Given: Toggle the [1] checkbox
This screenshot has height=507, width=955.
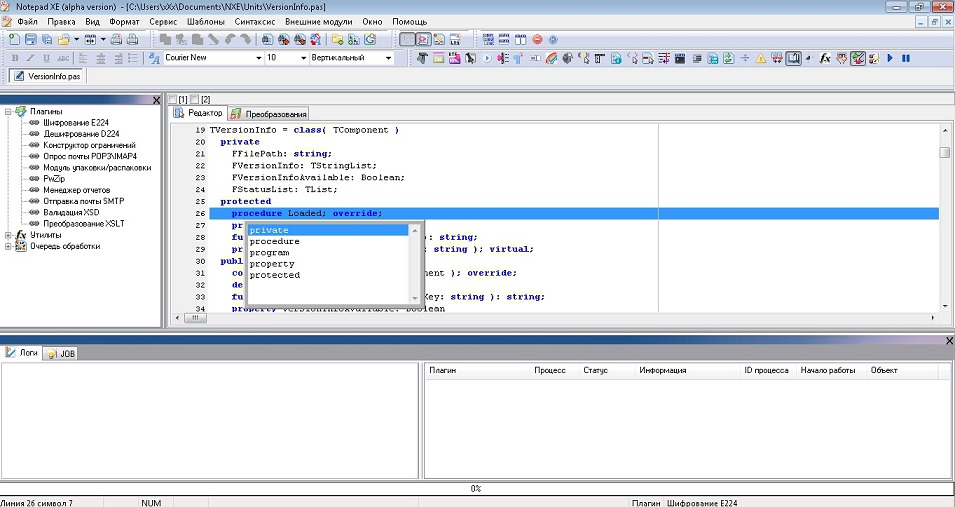Looking at the screenshot, I should coord(172,99).
